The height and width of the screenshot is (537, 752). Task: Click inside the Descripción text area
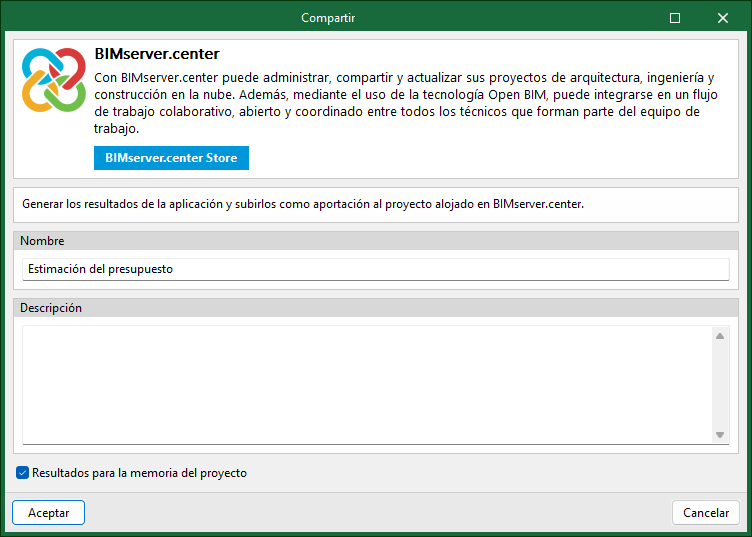click(x=366, y=384)
